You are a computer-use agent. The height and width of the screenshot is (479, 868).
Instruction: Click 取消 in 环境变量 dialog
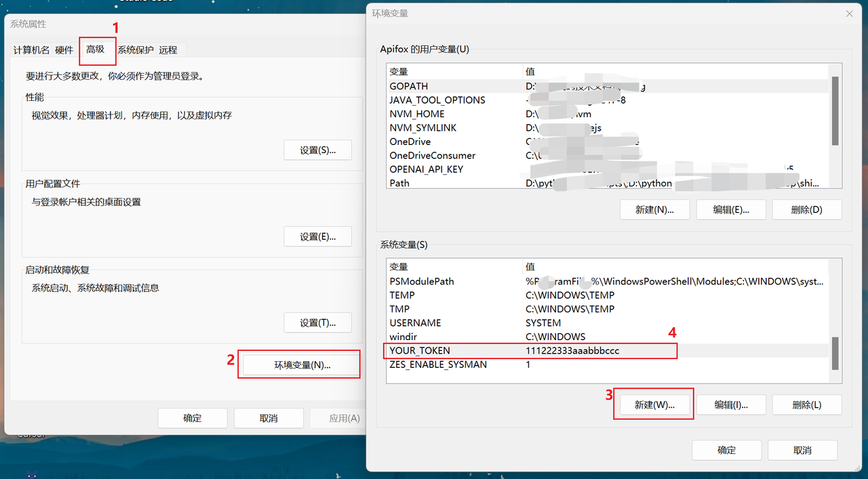[803, 450]
